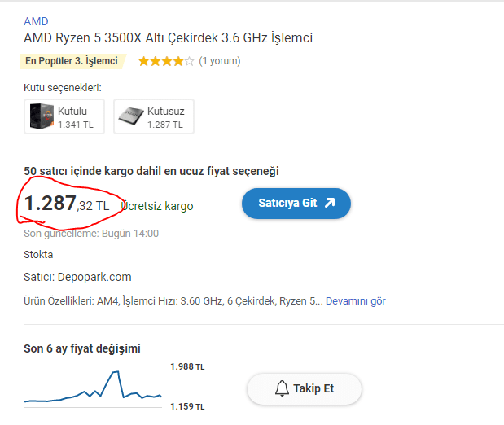This screenshot has height=425, width=504.
Task: Click the star rating icons
Action: (166, 61)
